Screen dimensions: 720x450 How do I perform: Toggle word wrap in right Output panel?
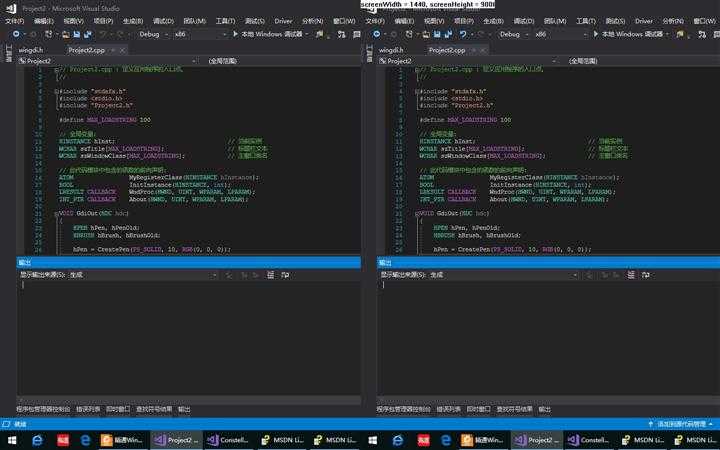coord(646,275)
